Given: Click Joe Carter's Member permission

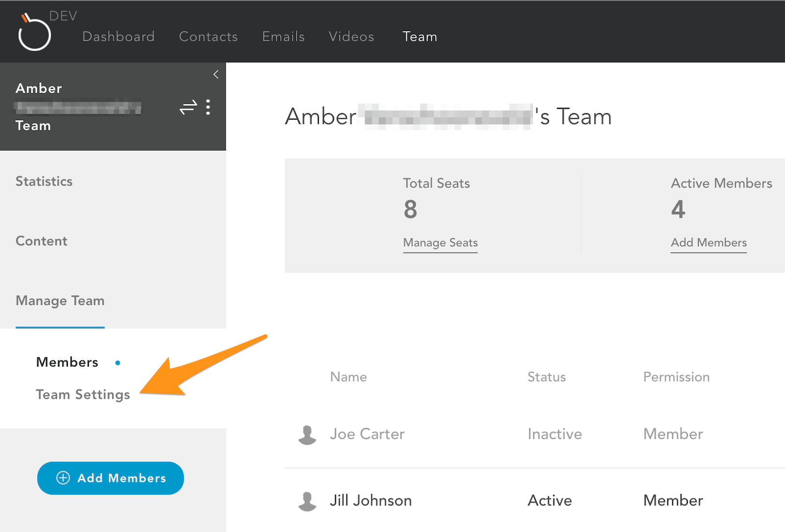Looking at the screenshot, I should point(673,434).
